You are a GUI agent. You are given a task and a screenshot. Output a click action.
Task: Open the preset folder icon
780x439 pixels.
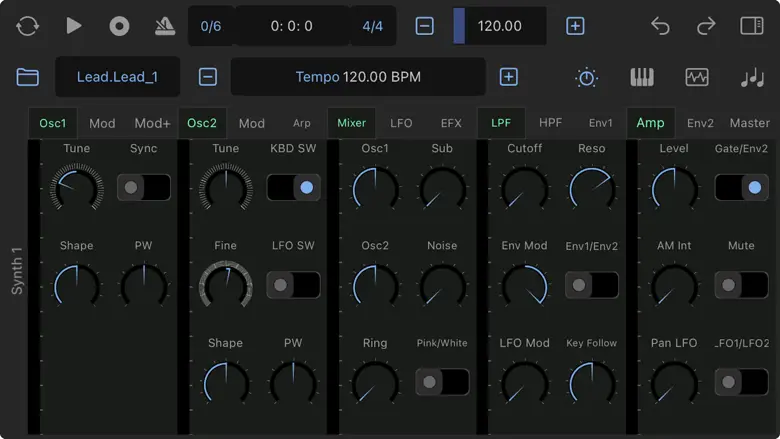tap(27, 77)
